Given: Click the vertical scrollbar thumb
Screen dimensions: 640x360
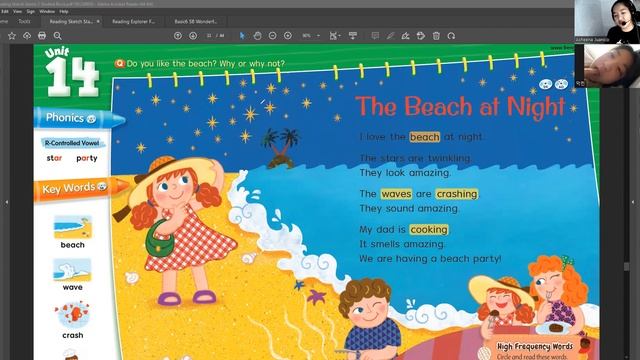Looking at the screenshot, I should pos(627,266).
